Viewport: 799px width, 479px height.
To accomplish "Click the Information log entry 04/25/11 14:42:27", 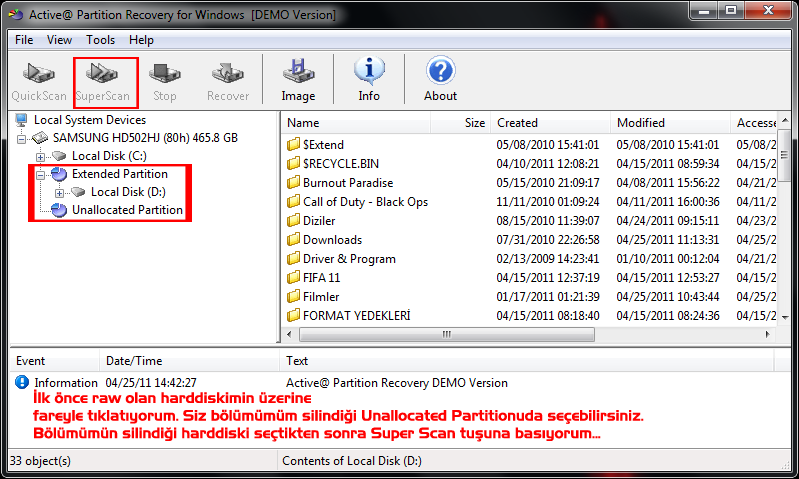I will [x=151, y=382].
